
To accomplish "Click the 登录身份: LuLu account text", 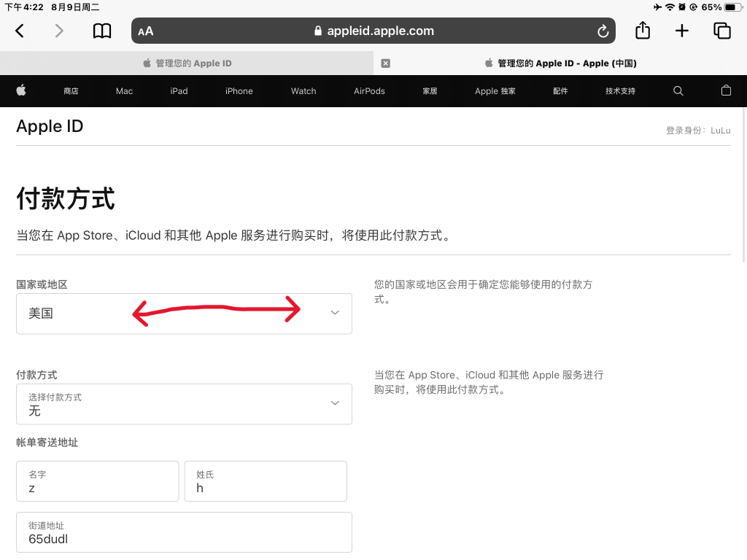I will tap(698, 131).
